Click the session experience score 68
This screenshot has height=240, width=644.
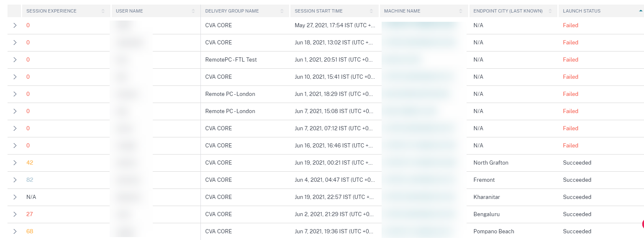(x=30, y=232)
